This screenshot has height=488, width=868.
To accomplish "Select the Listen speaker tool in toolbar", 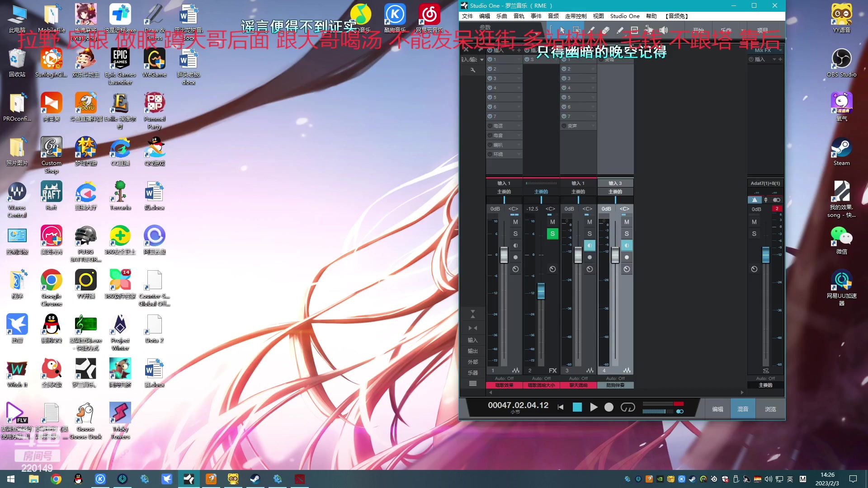I will (663, 30).
